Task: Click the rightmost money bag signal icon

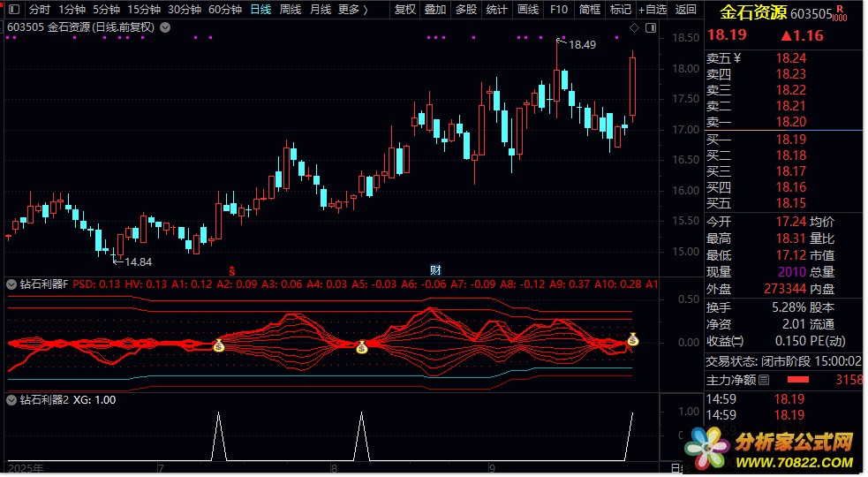Action: coord(633,339)
